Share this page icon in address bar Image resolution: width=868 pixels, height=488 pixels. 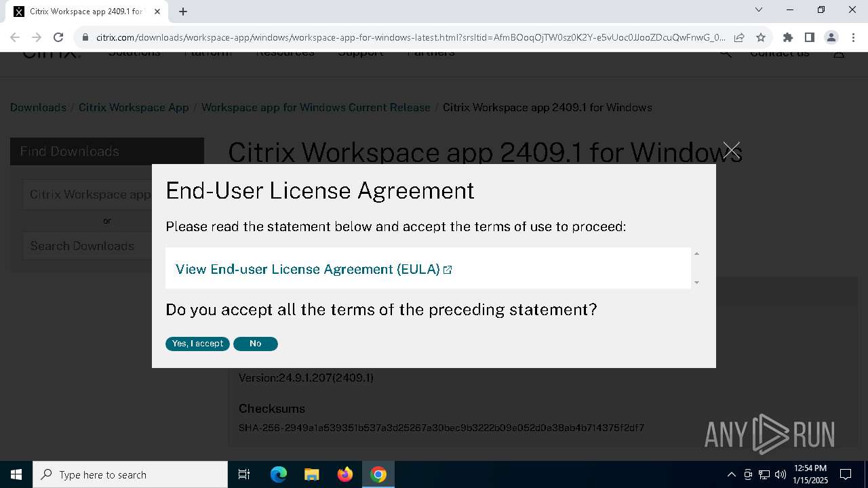[x=739, y=37]
